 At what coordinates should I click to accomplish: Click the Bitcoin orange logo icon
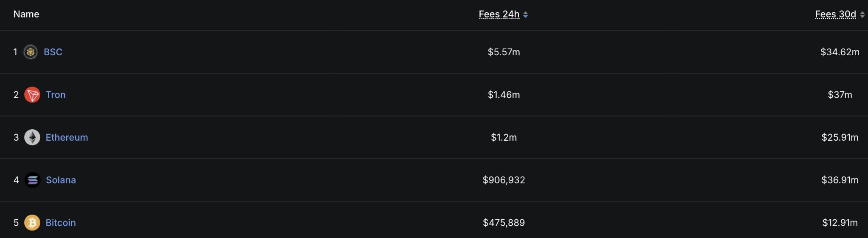pyautogui.click(x=32, y=223)
